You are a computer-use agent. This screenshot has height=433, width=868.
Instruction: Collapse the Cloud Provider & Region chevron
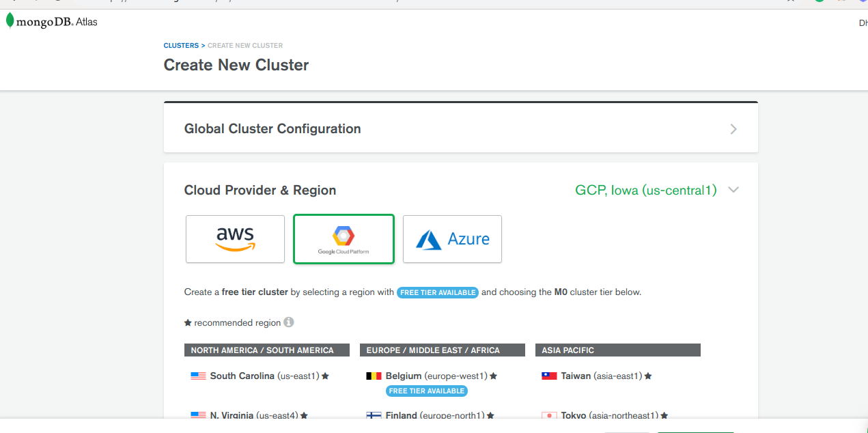click(733, 190)
